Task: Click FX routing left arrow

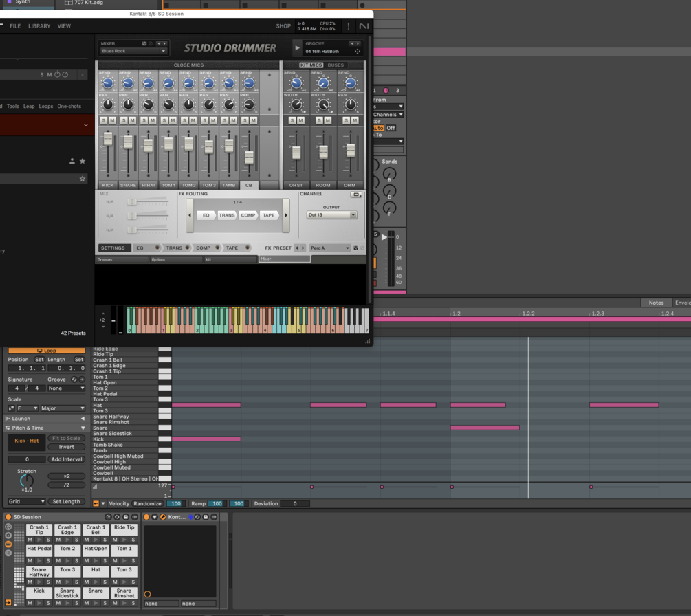Action: coord(190,215)
